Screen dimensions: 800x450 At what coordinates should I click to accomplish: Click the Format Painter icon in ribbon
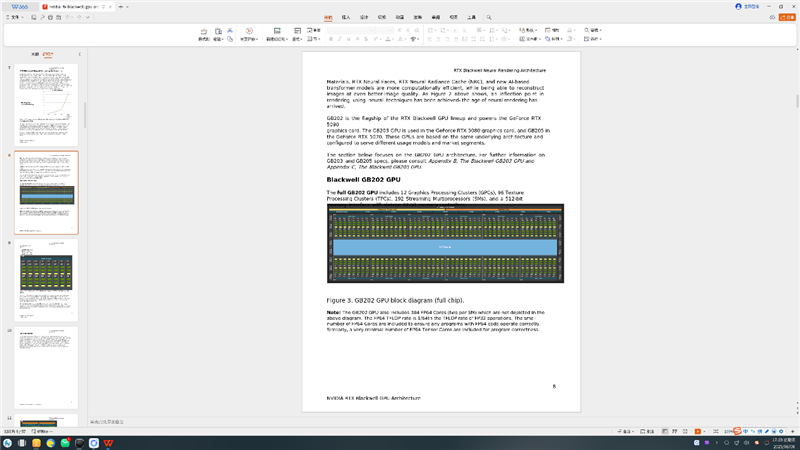(204, 32)
